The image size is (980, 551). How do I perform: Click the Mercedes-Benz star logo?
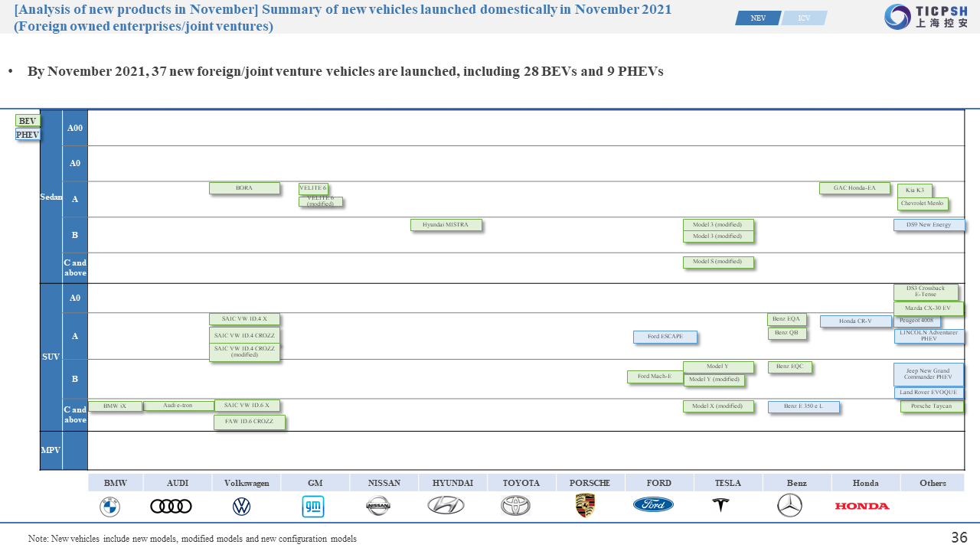pyautogui.click(x=789, y=505)
